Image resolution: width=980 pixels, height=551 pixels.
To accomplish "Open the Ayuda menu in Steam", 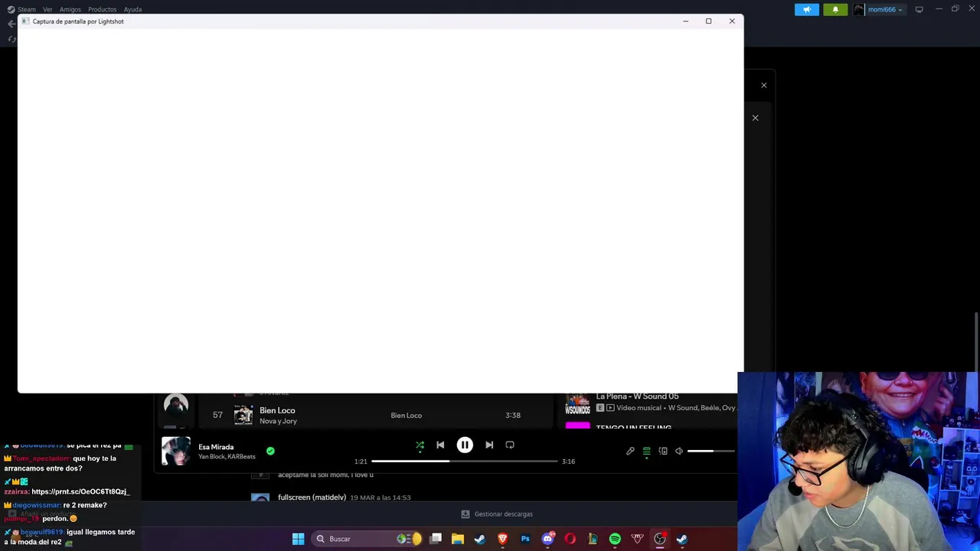I will tap(132, 9).
